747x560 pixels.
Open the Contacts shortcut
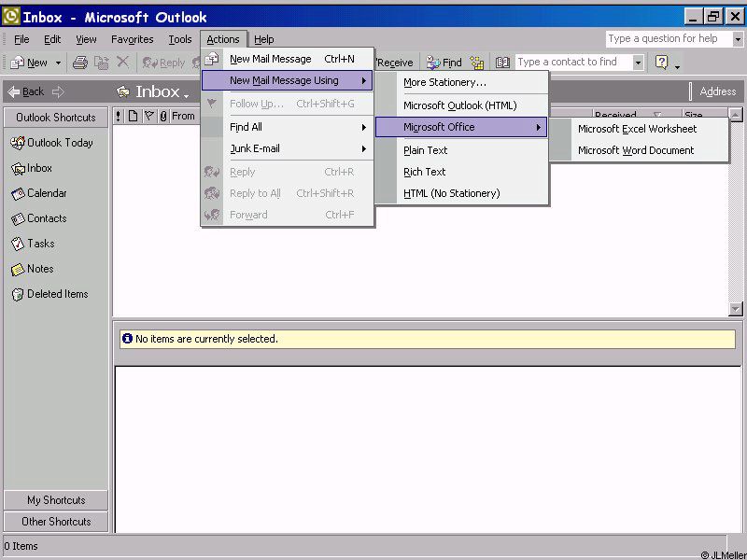(x=38, y=218)
